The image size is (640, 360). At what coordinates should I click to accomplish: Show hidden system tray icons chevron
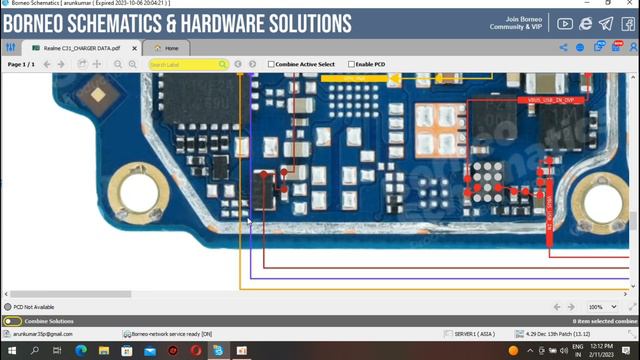click(x=530, y=351)
